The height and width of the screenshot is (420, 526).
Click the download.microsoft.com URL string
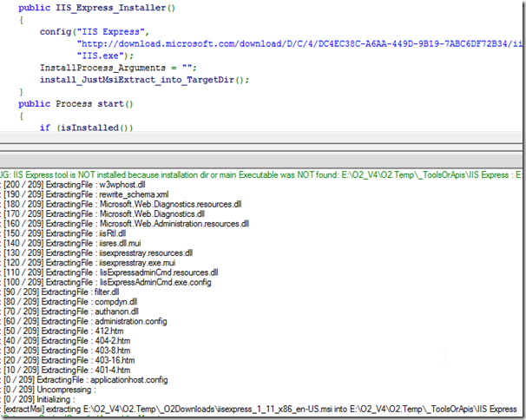[x=299, y=44]
